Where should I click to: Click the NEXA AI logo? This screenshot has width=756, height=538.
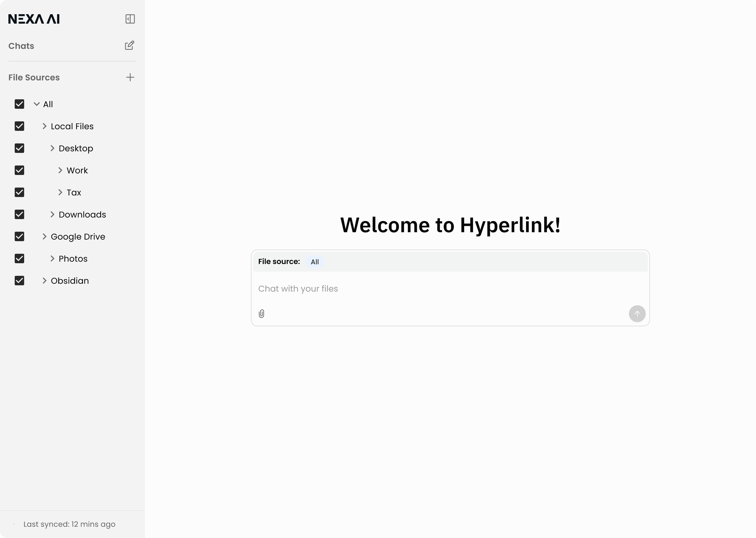click(x=34, y=19)
